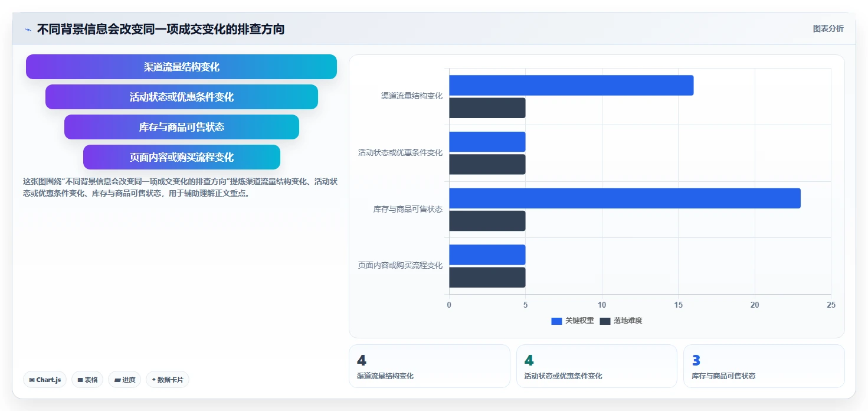Click the blue bar for 渠道流量结构变化

pyautogui.click(x=571, y=85)
